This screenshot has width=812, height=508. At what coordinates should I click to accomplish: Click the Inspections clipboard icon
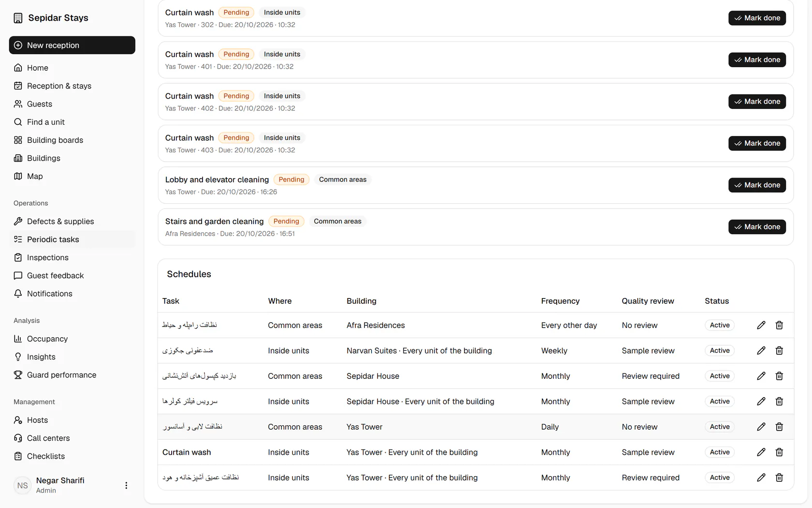point(18,257)
